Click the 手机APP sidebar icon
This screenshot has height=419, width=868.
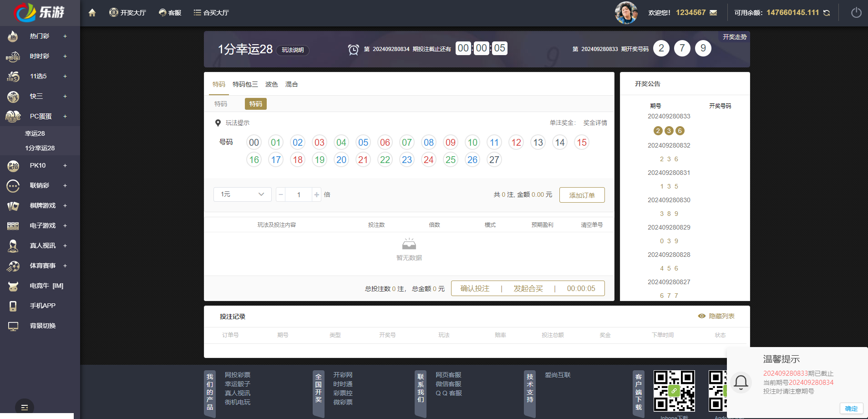[14, 305]
